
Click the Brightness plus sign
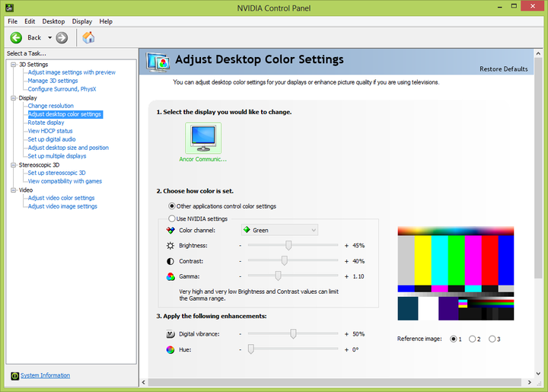(x=346, y=246)
